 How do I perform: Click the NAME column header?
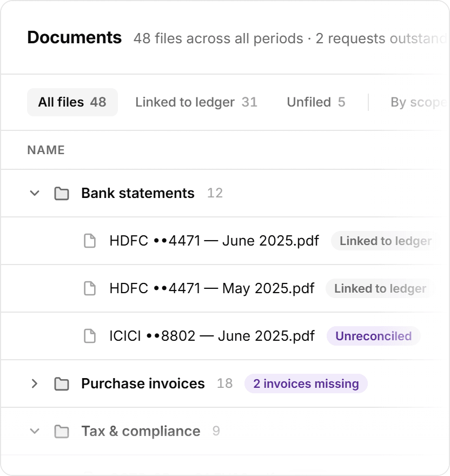(46, 150)
